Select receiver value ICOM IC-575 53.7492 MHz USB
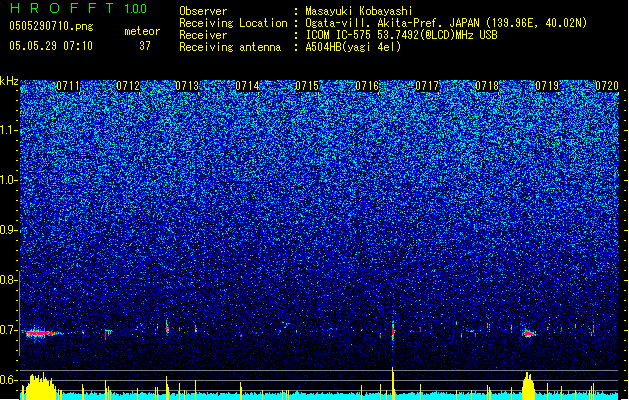The width and height of the screenshot is (629, 400). coord(401,35)
